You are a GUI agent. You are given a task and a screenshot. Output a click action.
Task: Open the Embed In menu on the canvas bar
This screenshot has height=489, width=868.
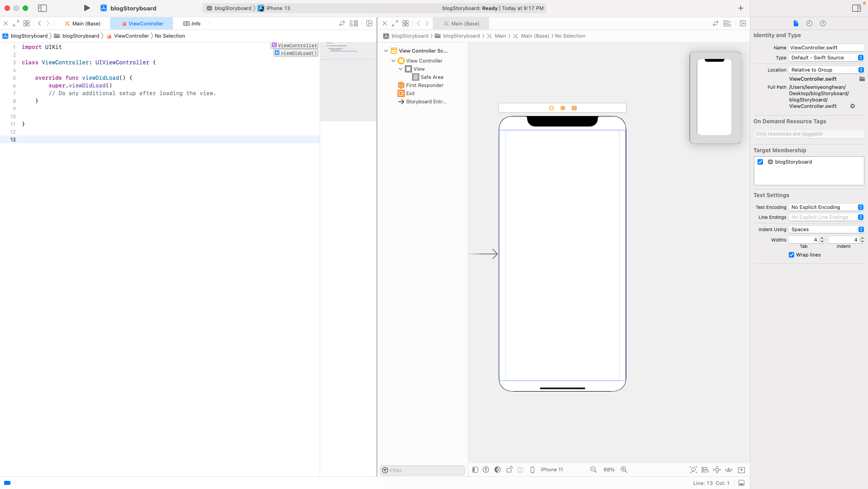741,470
